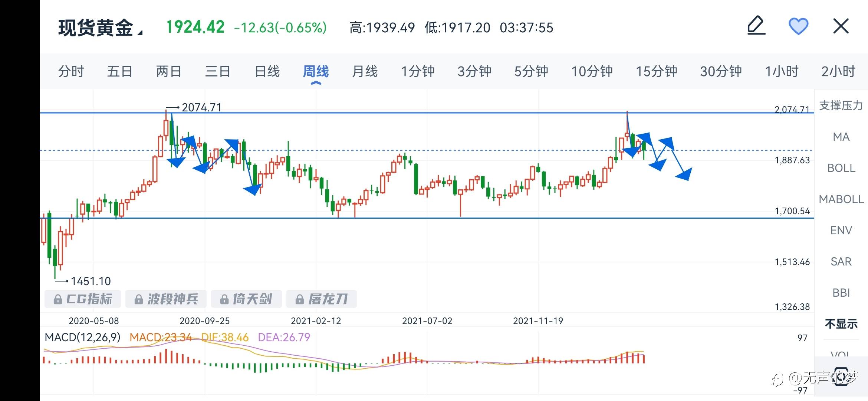Tap the hexagon icon at bottom right

(841, 378)
